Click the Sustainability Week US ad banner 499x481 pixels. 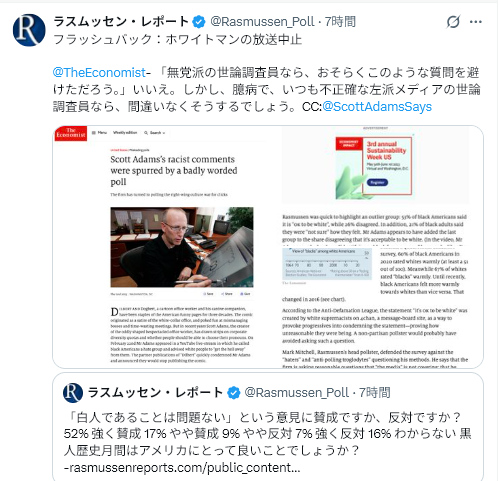pos(374,166)
